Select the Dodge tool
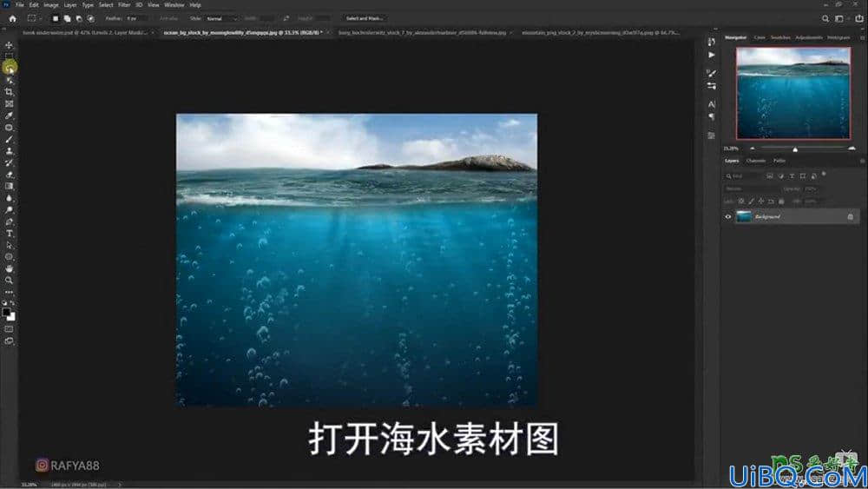The width and height of the screenshot is (868, 489). click(9, 210)
